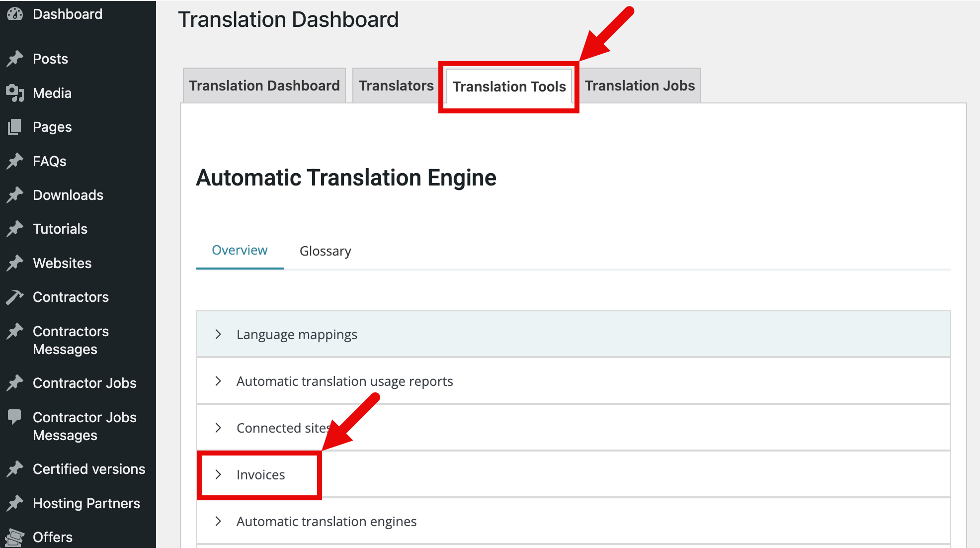Open the Translation Dashboard tab
The image size is (980, 548).
(x=264, y=86)
